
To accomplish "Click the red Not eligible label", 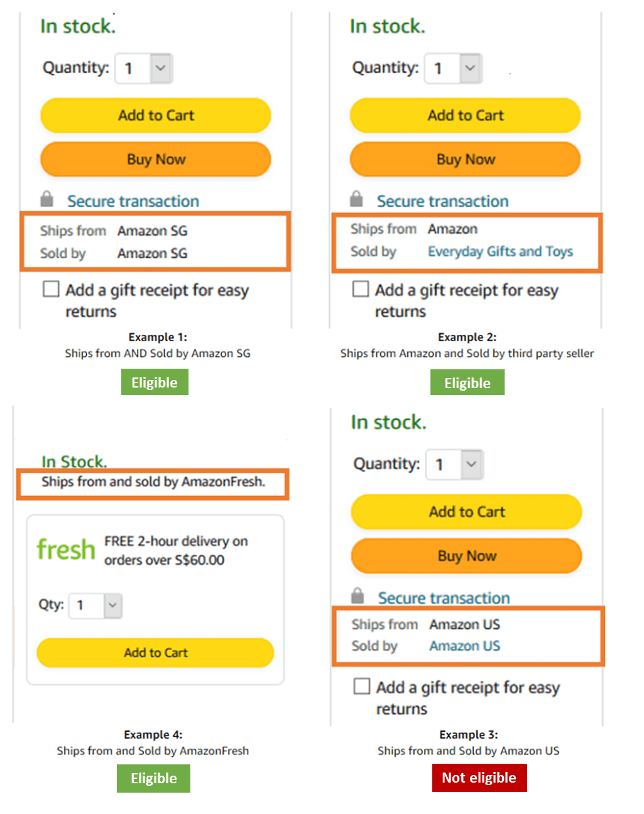I will pos(479,778).
